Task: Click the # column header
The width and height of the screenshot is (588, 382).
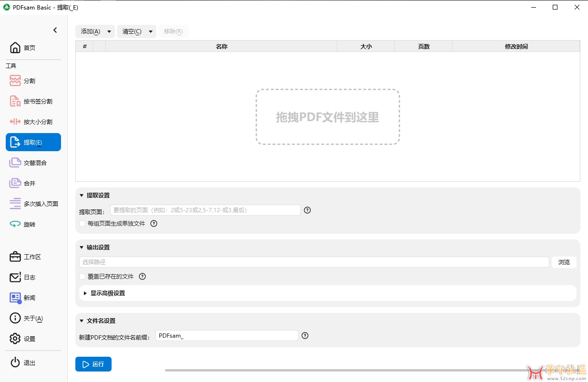Action: [x=84, y=46]
